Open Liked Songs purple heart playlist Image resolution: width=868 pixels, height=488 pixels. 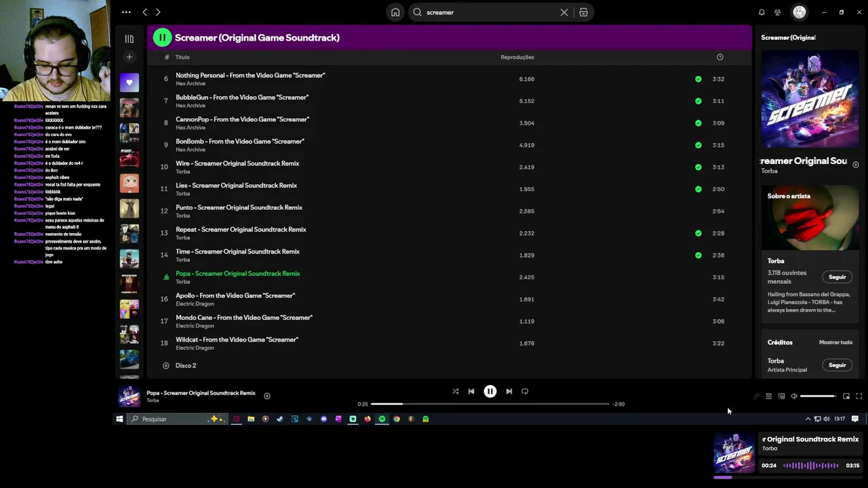click(x=130, y=83)
